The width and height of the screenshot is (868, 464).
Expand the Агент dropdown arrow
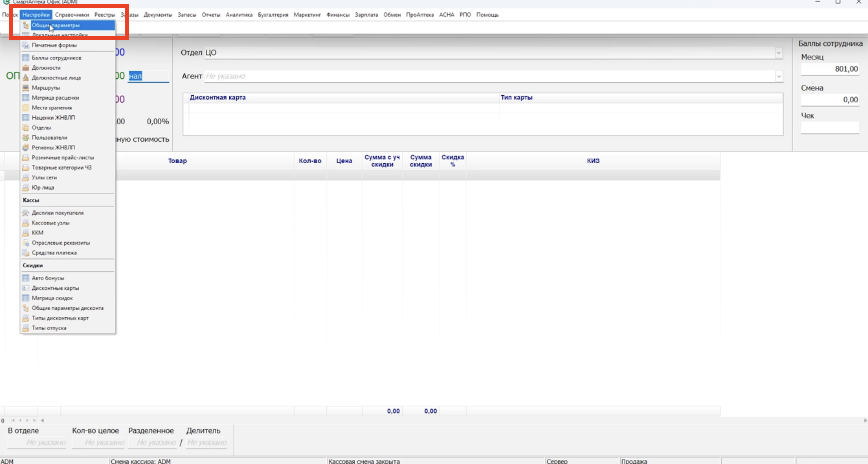pos(779,76)
